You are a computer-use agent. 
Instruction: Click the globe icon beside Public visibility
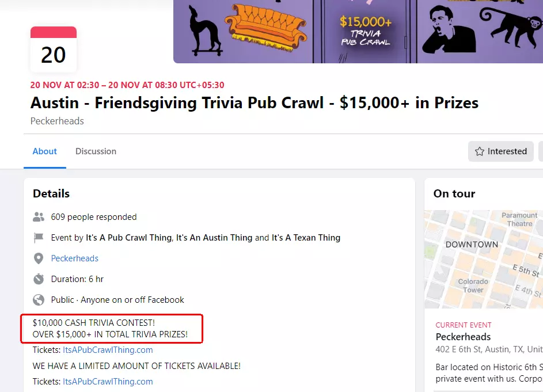pyautogui.click(x=38, y=299)
